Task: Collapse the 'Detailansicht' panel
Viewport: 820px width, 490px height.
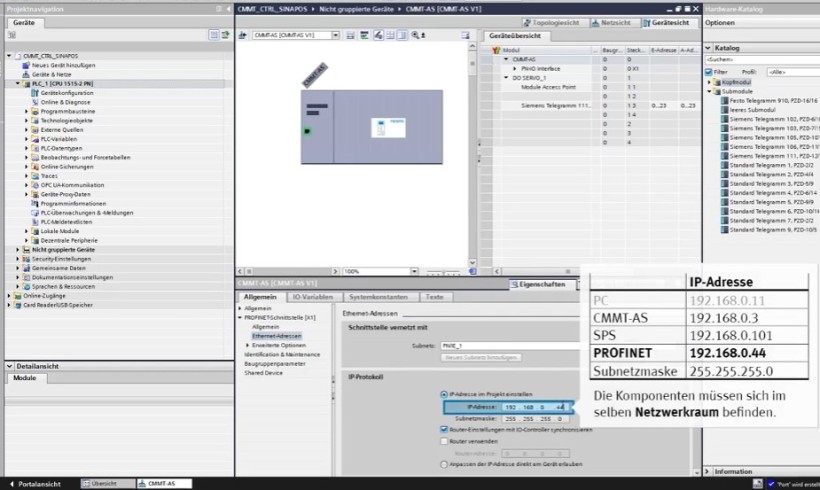Action: [9, 366]
